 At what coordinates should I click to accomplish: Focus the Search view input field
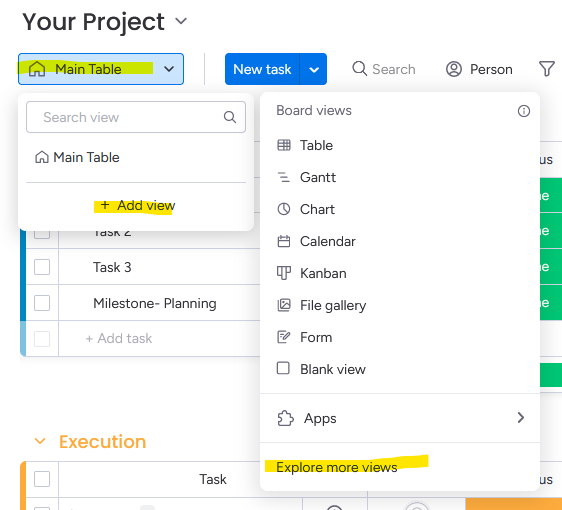coord(136,117)
